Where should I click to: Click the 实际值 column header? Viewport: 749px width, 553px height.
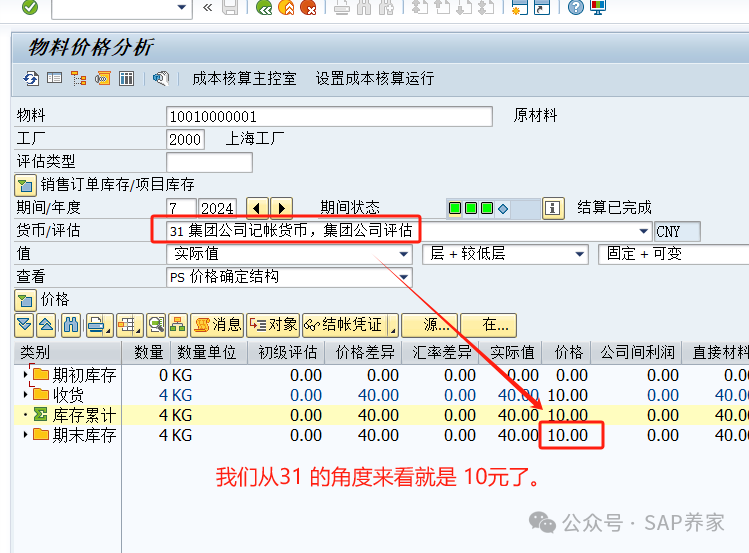pos(512,352)
